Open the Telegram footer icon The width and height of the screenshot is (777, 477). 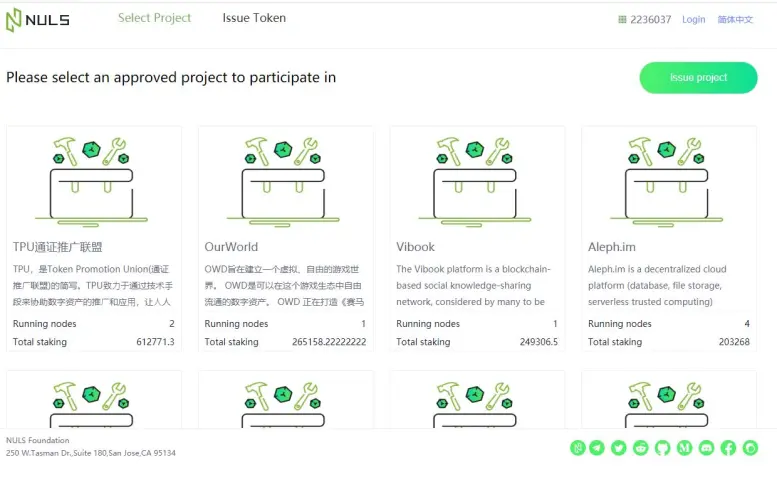pyautogui.click(x=597, y=448)
